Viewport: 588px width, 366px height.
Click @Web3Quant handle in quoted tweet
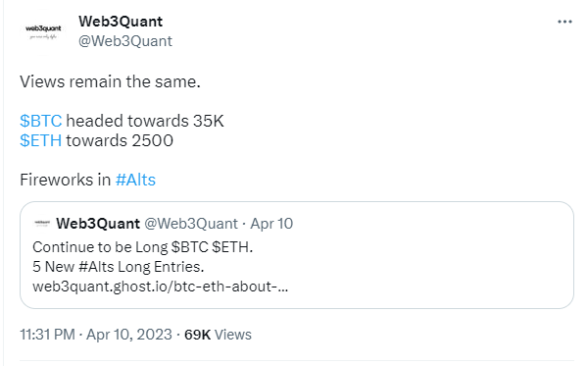coord(191,224)
